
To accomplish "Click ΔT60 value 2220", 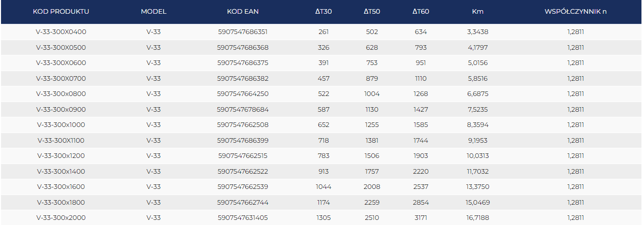I will point(421,172).
